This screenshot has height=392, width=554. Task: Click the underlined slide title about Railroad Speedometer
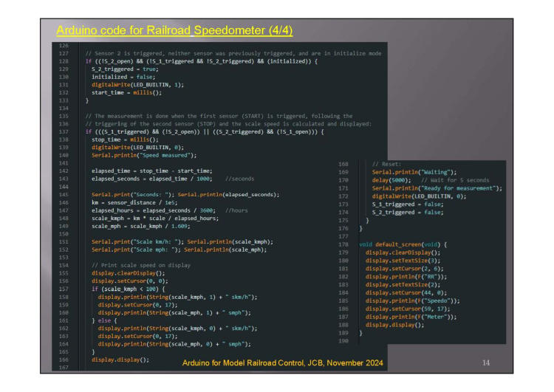coord(174,31)
